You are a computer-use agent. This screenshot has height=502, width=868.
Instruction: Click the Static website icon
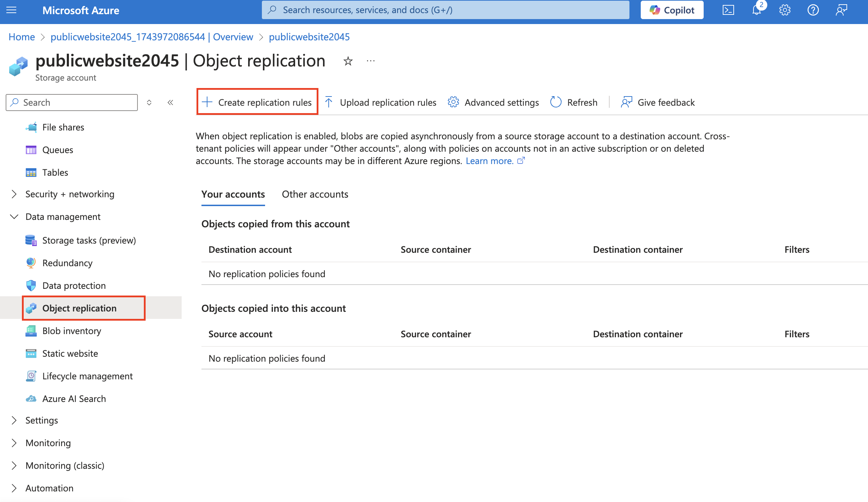[x=31, y=354]
